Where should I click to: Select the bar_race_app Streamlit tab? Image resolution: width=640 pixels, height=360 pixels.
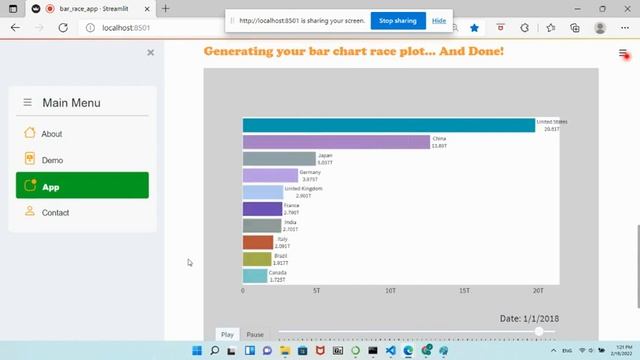pos(91,9)
